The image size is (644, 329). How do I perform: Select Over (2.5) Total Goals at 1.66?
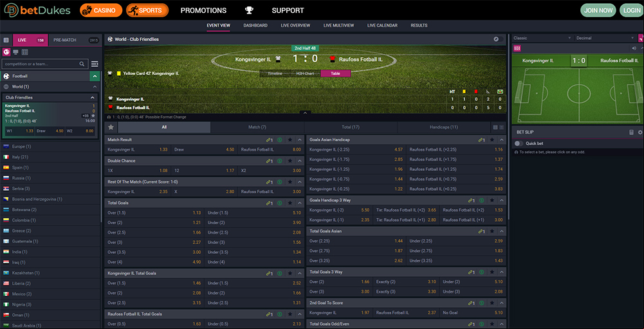click(x=154, y=232)
